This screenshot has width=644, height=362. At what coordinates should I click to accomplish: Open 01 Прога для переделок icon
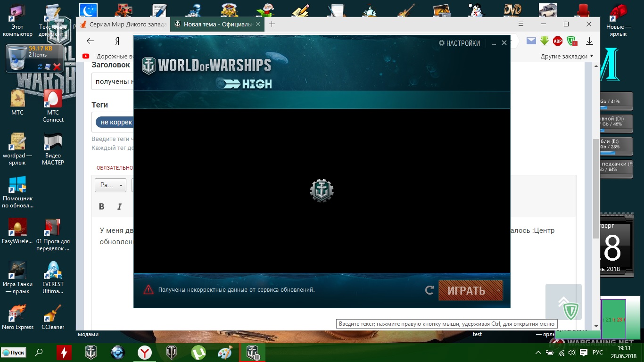(x=53, y=235)
